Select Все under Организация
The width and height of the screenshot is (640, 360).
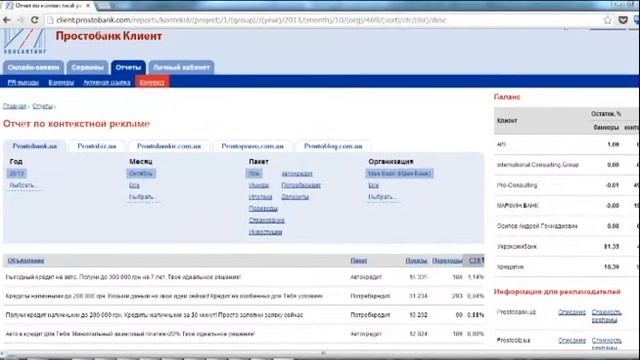(373, 185)
